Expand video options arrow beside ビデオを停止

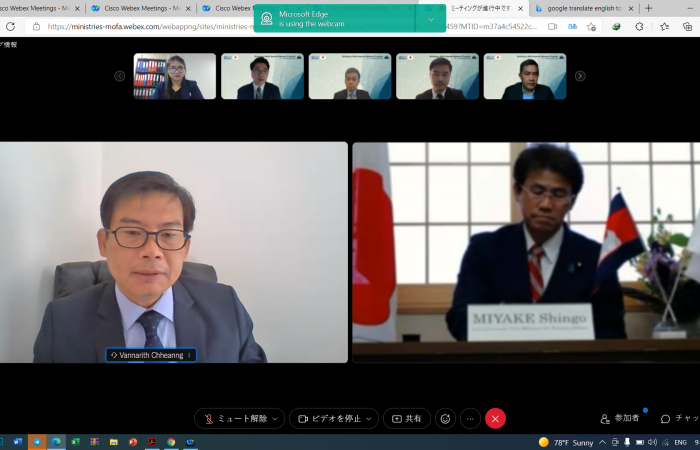(370, 419)
